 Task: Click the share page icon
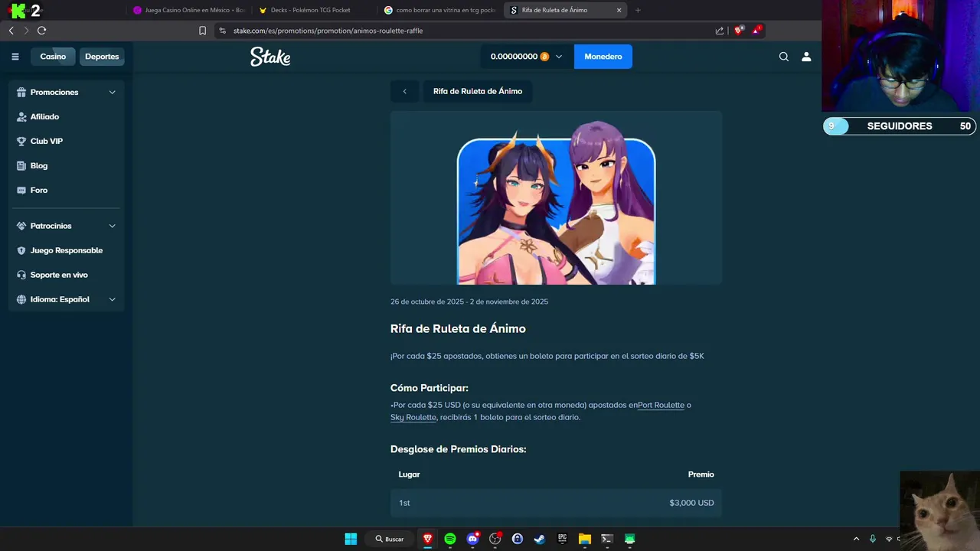click(x=720, y=31)
